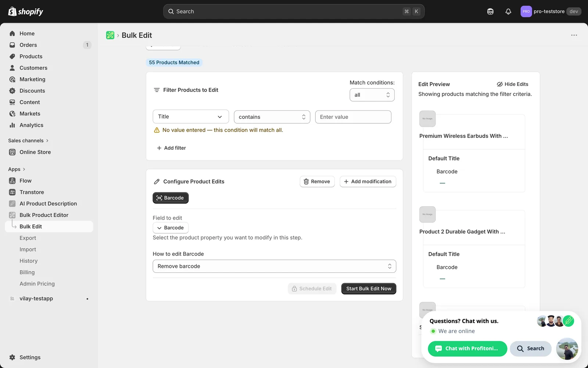Click the Bulk Product Editor app icon in breadcrumb
The image size is (588, 368).
coord(110,35)
